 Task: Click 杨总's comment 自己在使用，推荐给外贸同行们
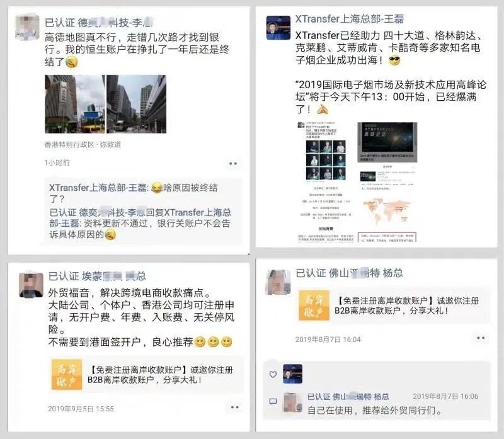pyautogui.click(x=375, y=411)
